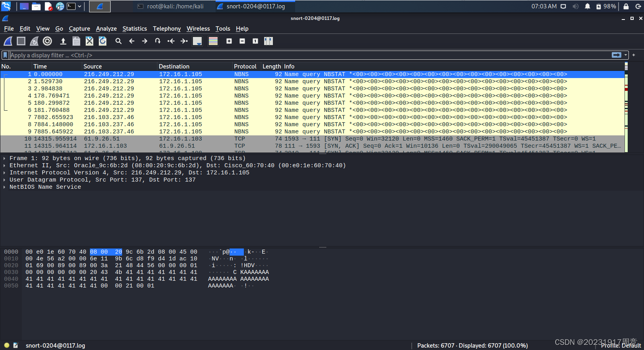Click the volume speaker tray icon

pyautogui.click(x=575, y=6)
